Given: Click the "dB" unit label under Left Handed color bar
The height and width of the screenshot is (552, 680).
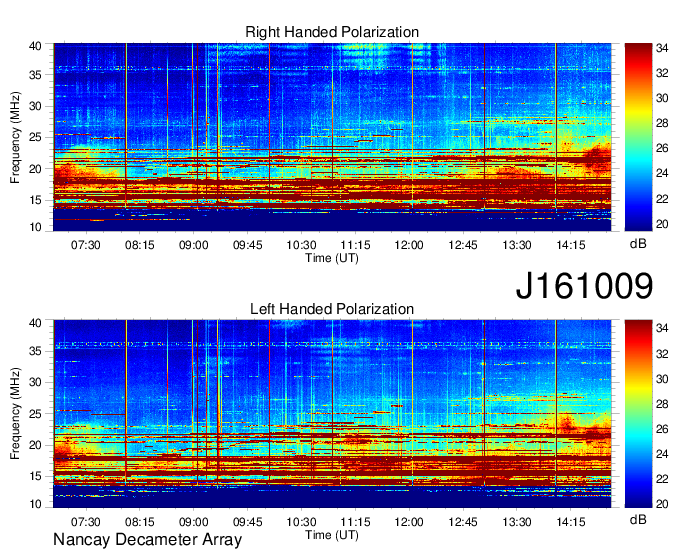Looking at the screenshot, I should [x=638, y=519].
